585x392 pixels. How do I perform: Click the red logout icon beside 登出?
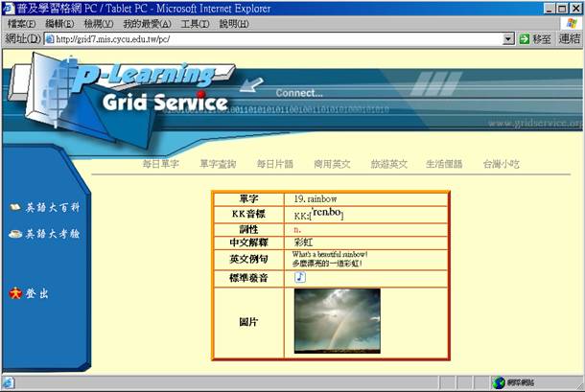[x=14, y=292]
